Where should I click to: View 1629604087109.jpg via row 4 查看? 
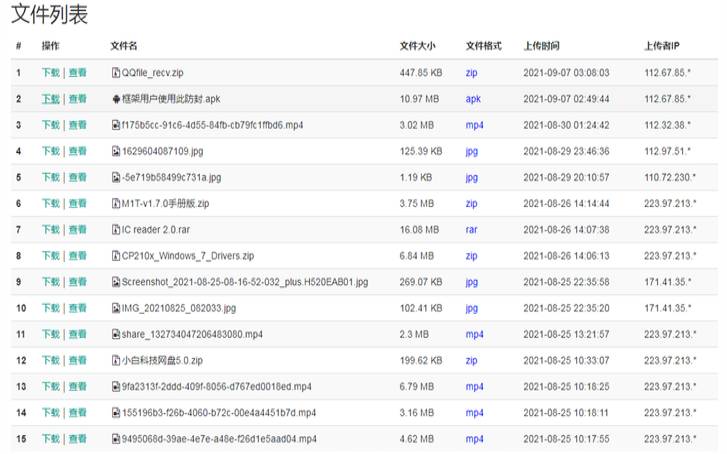click(77, 151)
